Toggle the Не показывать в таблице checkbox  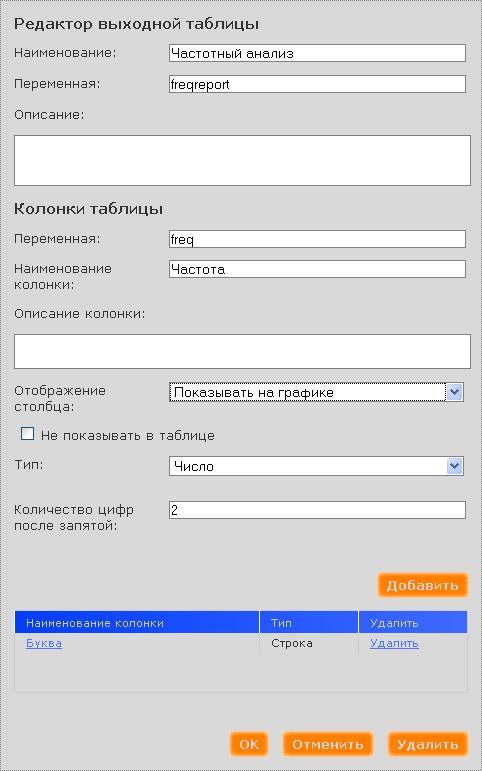(x=28, y=434)
